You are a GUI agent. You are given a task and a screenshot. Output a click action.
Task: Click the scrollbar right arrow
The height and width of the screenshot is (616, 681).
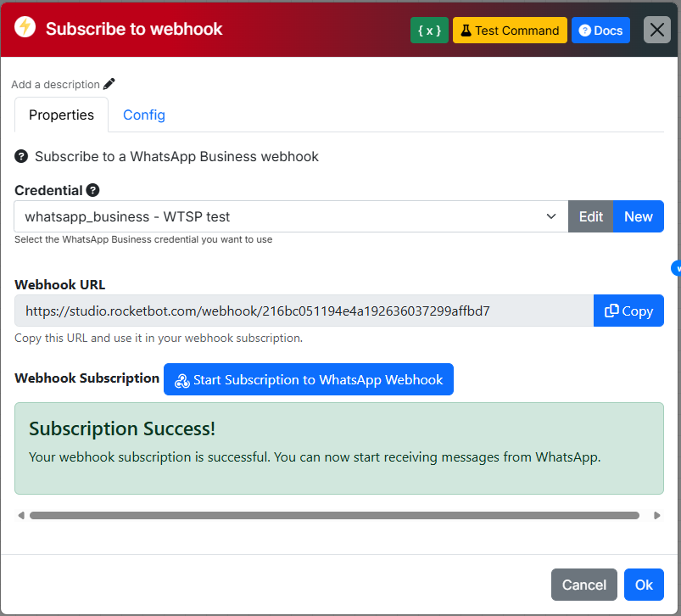click(656, 515)
